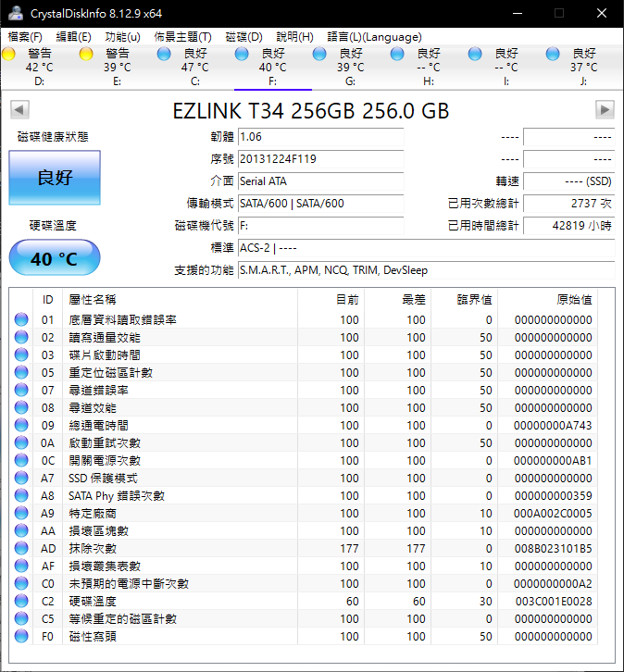Image resolution: width=624 pixels, height=672 pixels.
Task: Click status orb for attribute 09
Action: click(21, 425)
